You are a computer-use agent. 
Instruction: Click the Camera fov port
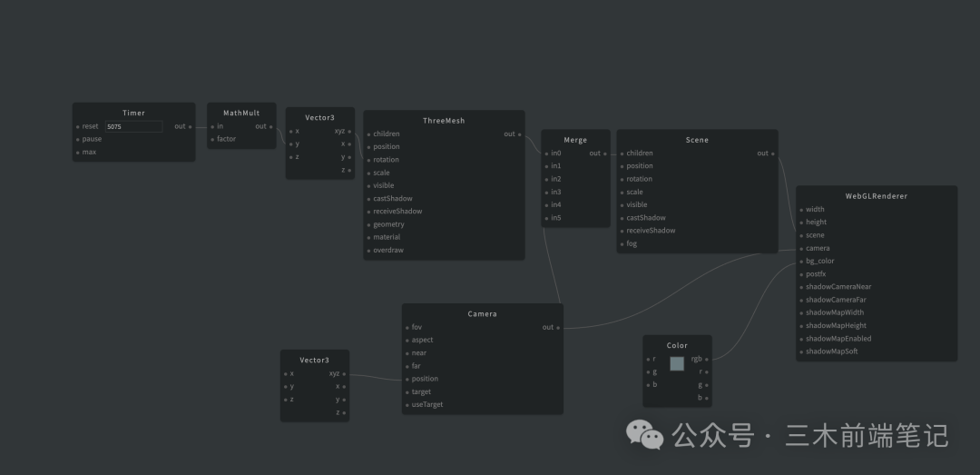coord(407,328)
